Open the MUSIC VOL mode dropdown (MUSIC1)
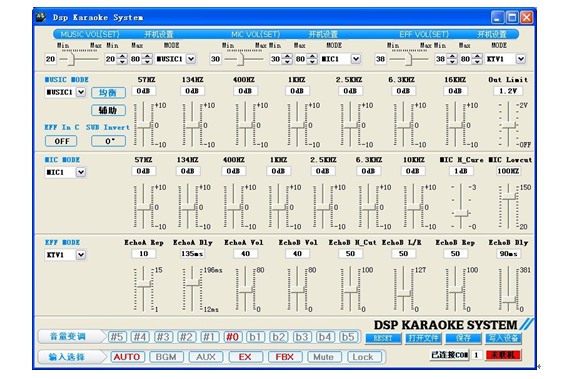Image resolution: width=570 pixels, height=379 pixels. (x=191, y=59)
